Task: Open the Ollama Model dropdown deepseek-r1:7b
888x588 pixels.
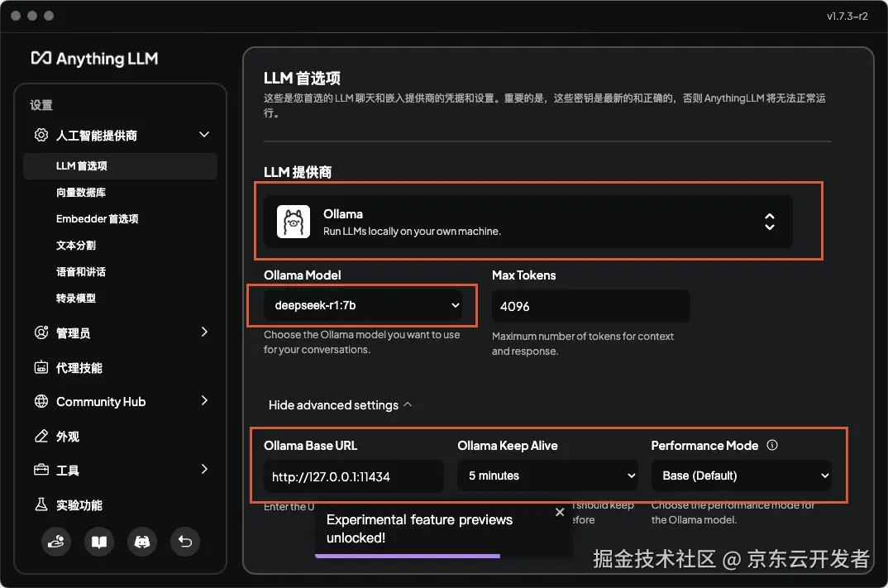Action: [x=362, y=305]
